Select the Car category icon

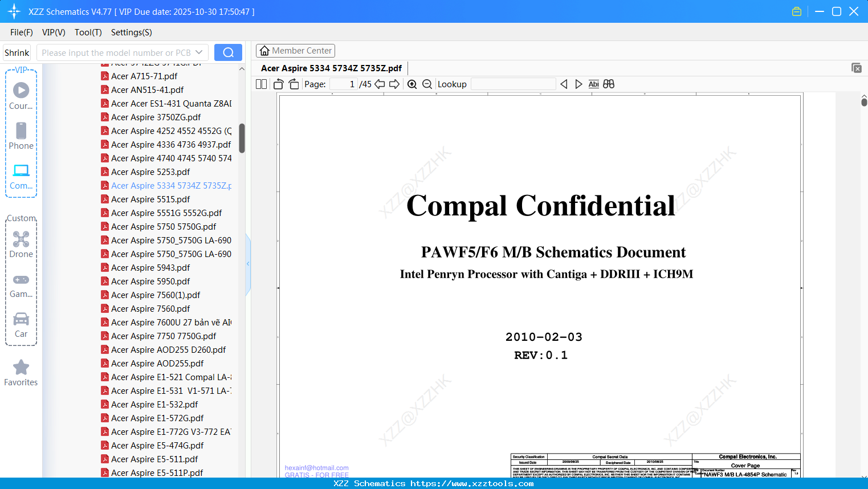pyautogui.click(x=21, y=319)
